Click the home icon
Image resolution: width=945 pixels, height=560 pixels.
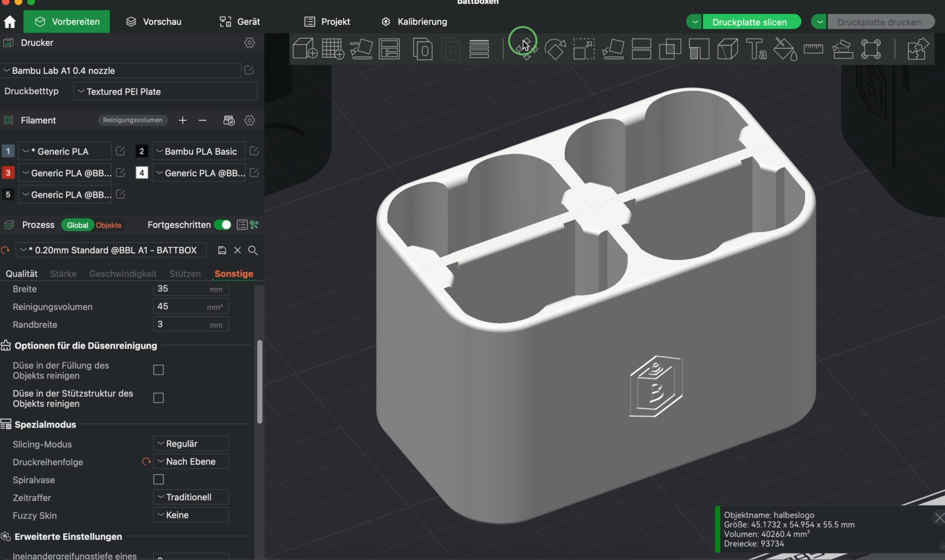(x=10, y=22)
